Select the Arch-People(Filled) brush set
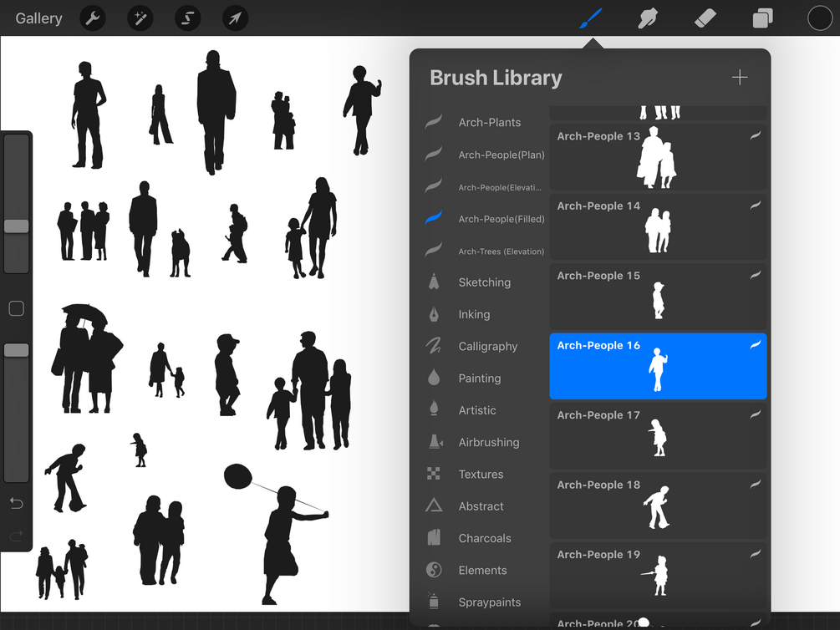 click(x=485, y=219)
